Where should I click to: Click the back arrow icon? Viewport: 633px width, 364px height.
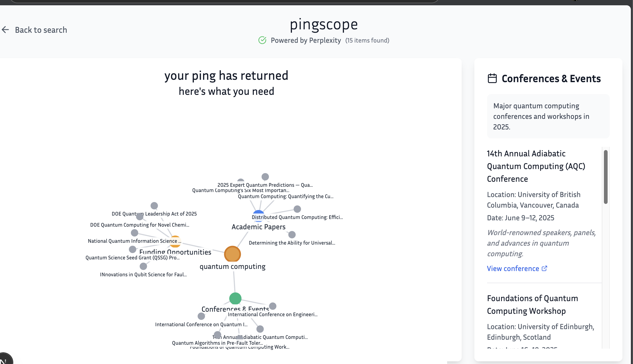point(5,30)
